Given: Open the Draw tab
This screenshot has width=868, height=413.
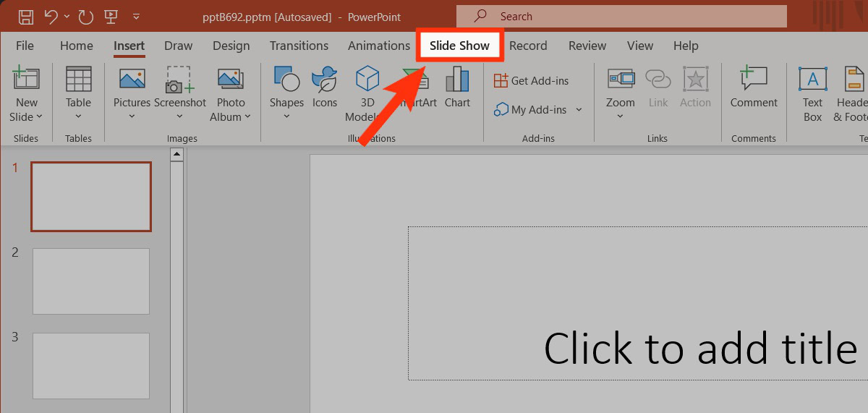Looking at the screenshot, I should tap(179, 46).
